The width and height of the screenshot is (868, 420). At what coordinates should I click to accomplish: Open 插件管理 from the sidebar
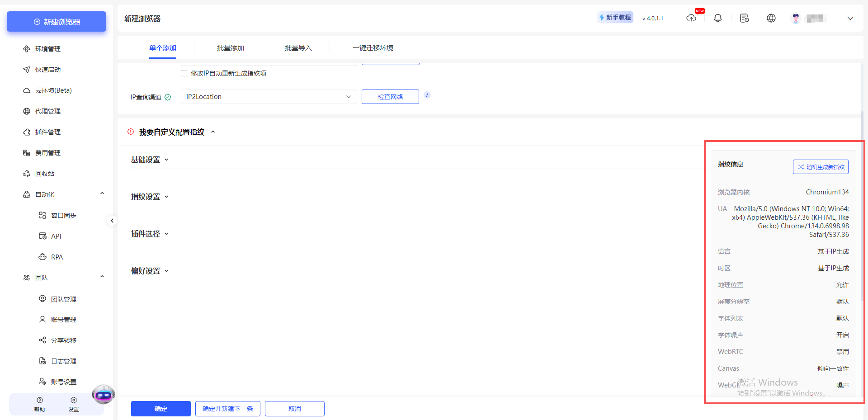click(48, 132)
